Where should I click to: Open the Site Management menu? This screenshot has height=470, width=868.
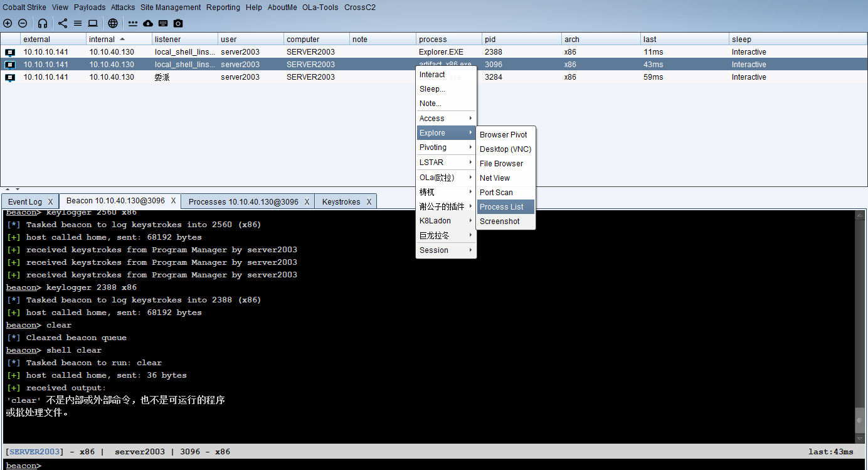[171, 8]
